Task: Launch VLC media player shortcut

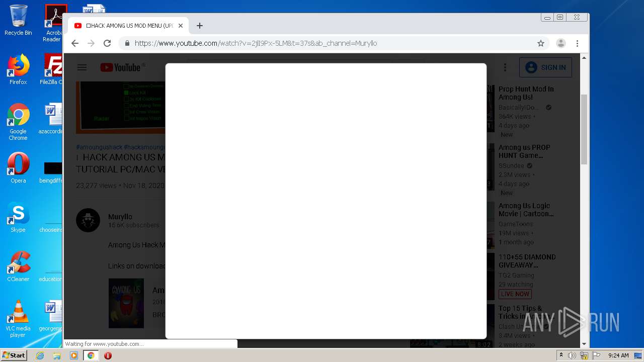Action: (x=18, y=319)
